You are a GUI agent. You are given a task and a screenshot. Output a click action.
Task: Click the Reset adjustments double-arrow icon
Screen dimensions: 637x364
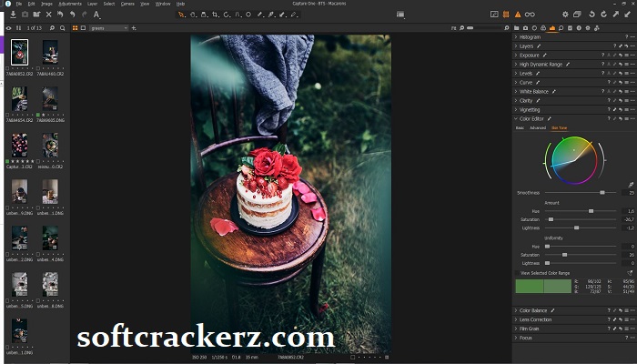[60, 15]
